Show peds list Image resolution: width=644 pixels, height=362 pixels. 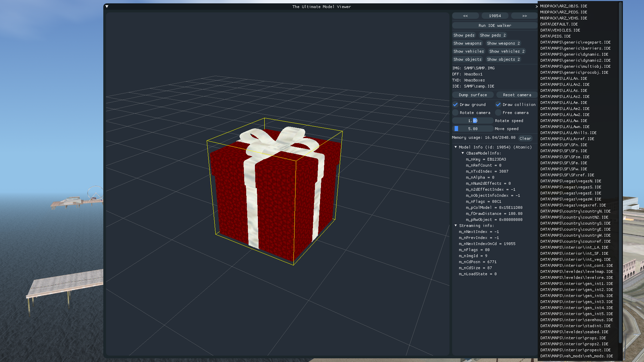[464, 35]
